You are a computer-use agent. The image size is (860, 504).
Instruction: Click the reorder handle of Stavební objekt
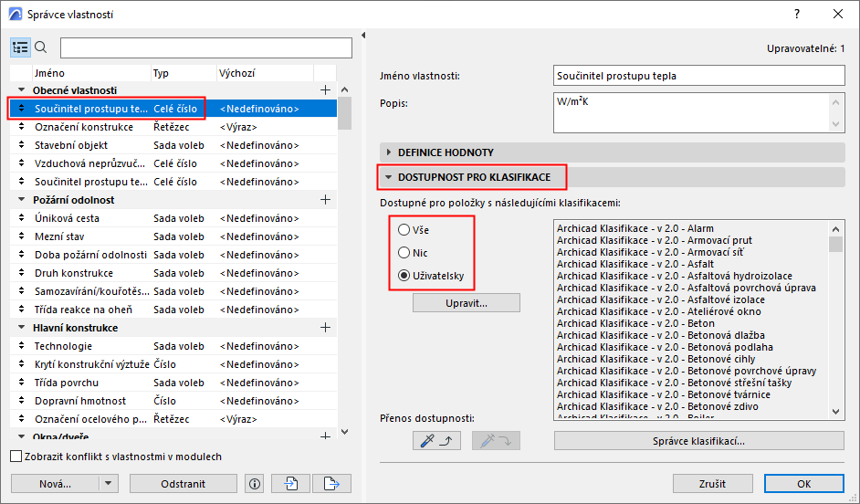coord(21,145)
